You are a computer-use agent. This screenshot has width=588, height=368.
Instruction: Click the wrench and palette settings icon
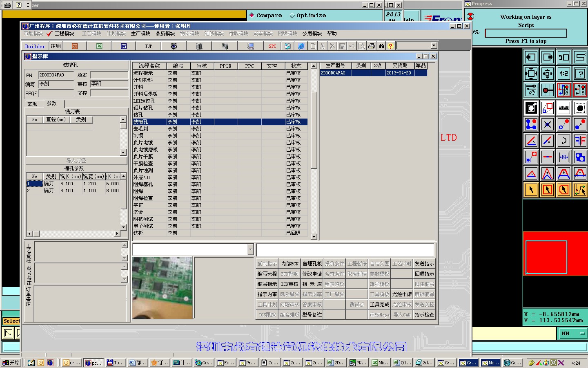point(531,90)
